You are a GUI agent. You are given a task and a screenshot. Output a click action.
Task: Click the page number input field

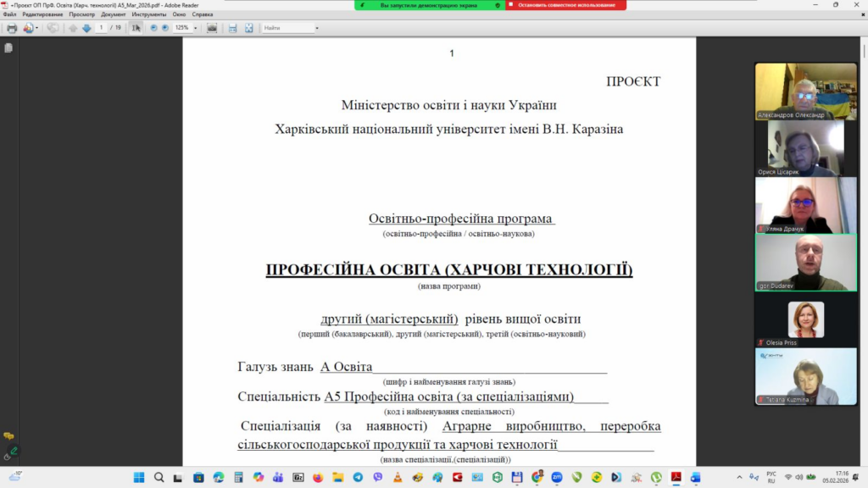[102, 28]
